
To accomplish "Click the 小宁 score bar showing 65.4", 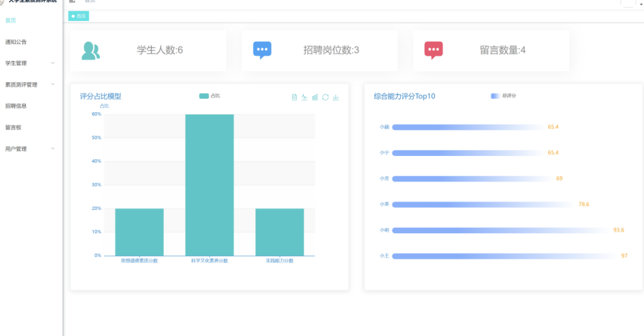I will click(x=469, y=153).
